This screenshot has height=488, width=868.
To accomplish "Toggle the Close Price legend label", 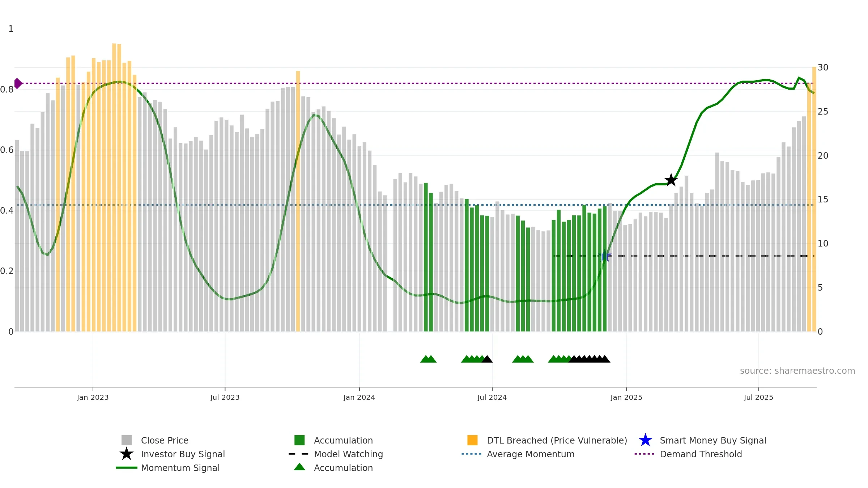I will pos(165,440).
